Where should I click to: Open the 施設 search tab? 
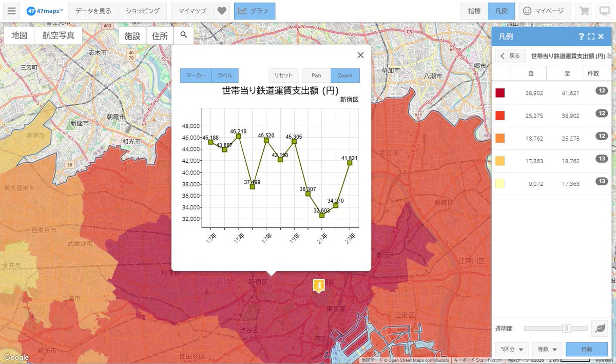[x=132, y=35]
